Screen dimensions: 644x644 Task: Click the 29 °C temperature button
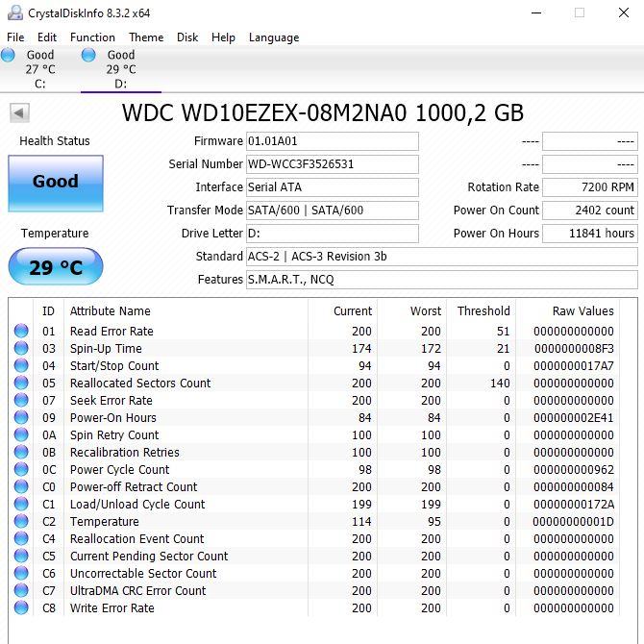[x=56, y=266]
